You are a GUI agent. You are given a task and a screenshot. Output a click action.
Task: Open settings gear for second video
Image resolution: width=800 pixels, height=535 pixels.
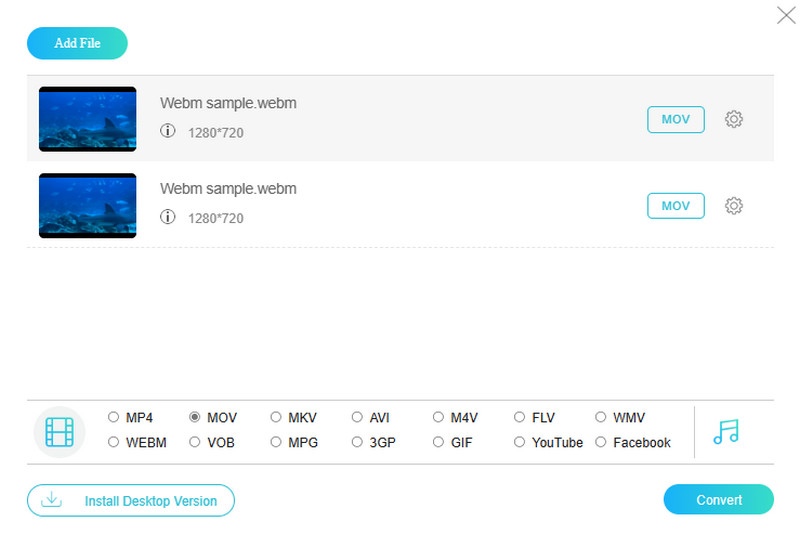(733, 206)
